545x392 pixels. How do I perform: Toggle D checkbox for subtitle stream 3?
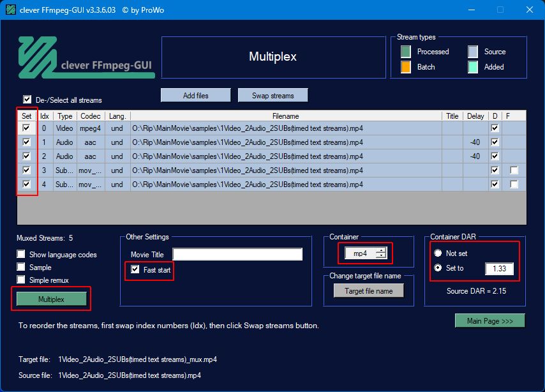pos(495,170)
